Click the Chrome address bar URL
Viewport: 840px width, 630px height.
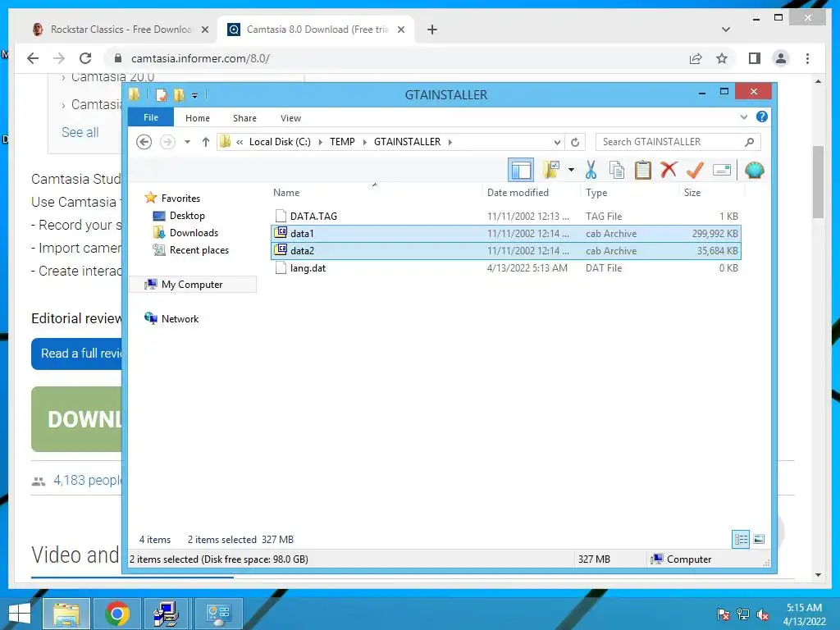[x=200, y=58]
